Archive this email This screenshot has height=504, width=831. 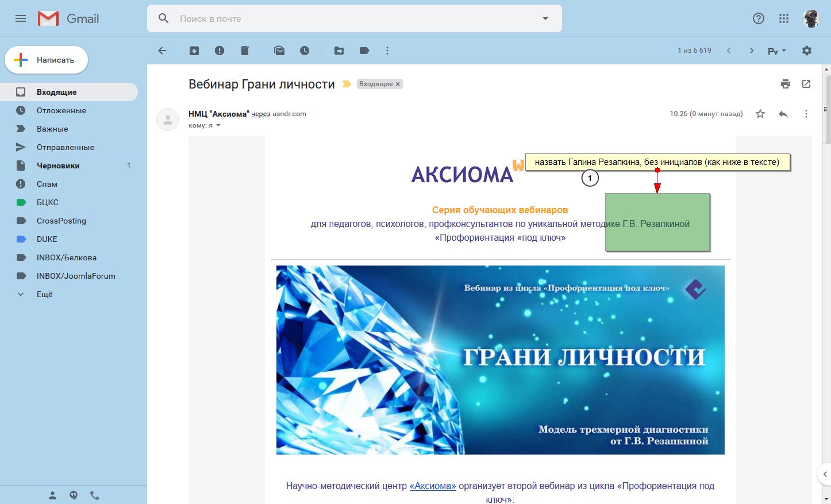tap(194, 51)
